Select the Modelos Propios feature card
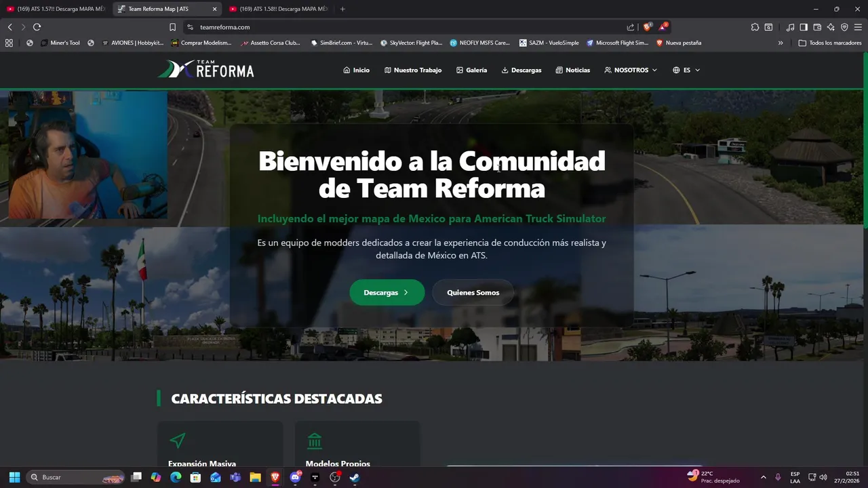This screenshot has height=488, width=868. pos(357,444)
